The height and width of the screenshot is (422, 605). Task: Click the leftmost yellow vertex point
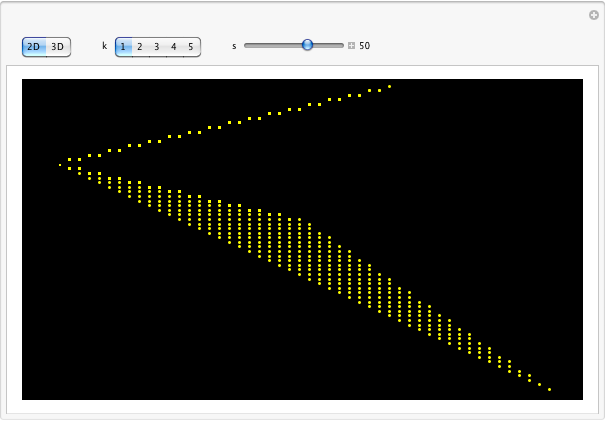[x=59, y=165]
